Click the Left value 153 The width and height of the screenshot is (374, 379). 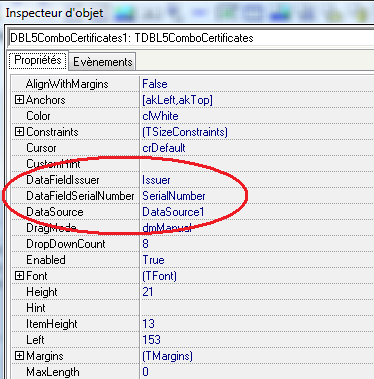pos(151,340)
